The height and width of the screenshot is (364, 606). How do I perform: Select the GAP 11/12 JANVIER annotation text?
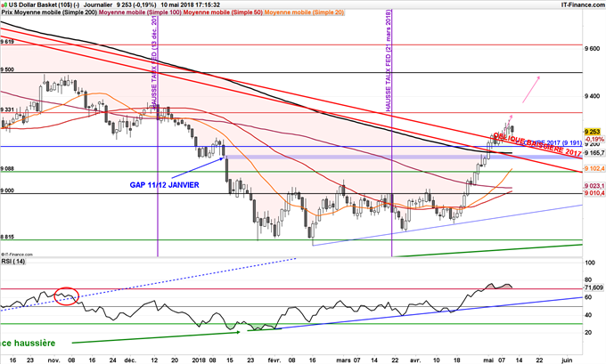[164, 185]
